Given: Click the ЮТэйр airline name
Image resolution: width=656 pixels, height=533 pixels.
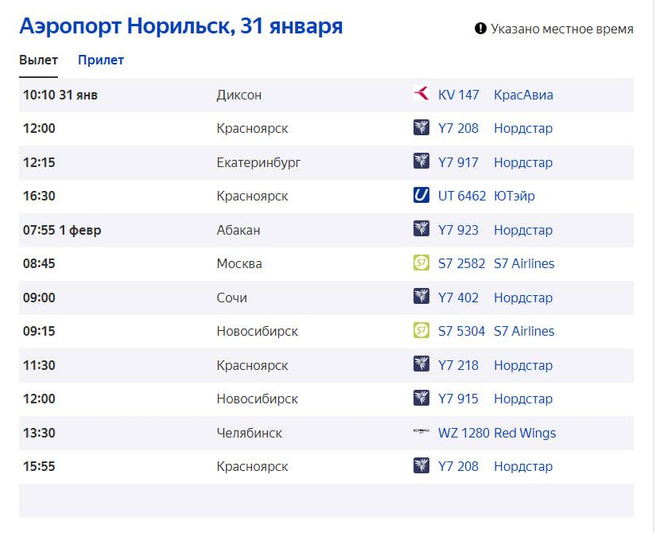Looking at the screenshot, I should 514,196.
